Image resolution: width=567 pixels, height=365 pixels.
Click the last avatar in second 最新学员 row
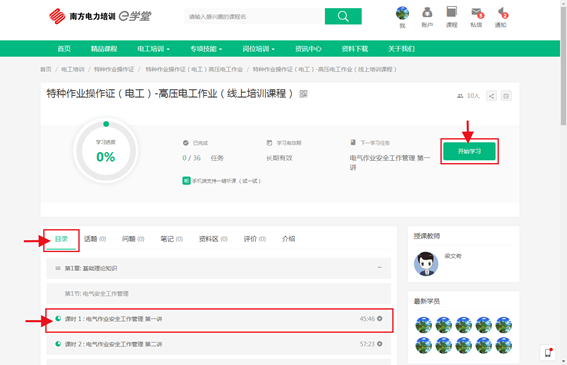tap(503, 345)
